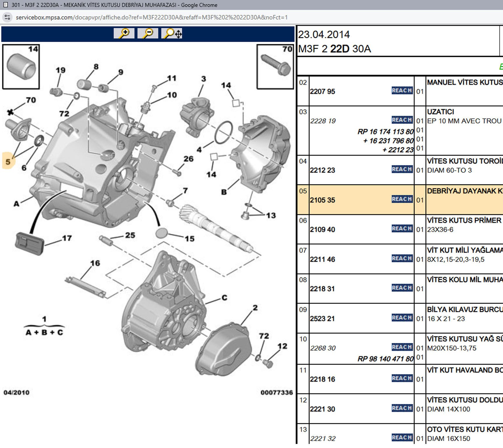Click part number 2109 40 link
Screen dimensions: 503x448
coord(322,230)
